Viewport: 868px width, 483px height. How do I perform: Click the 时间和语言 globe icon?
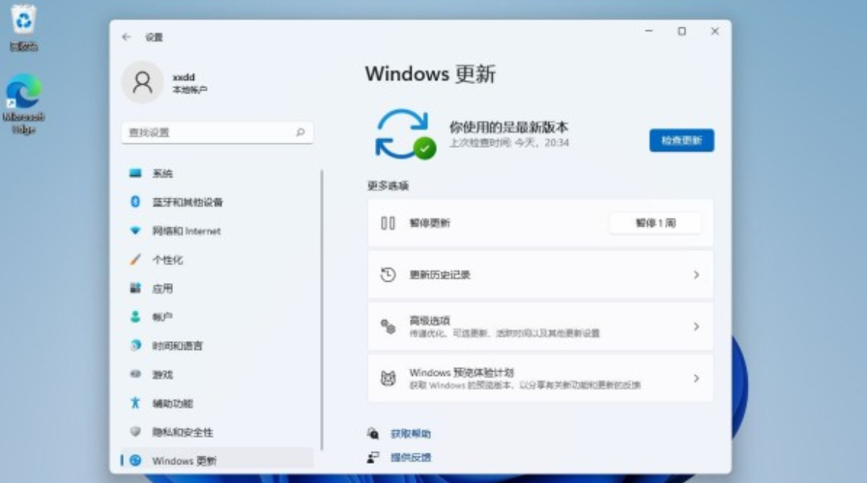(x=135, y=345)
